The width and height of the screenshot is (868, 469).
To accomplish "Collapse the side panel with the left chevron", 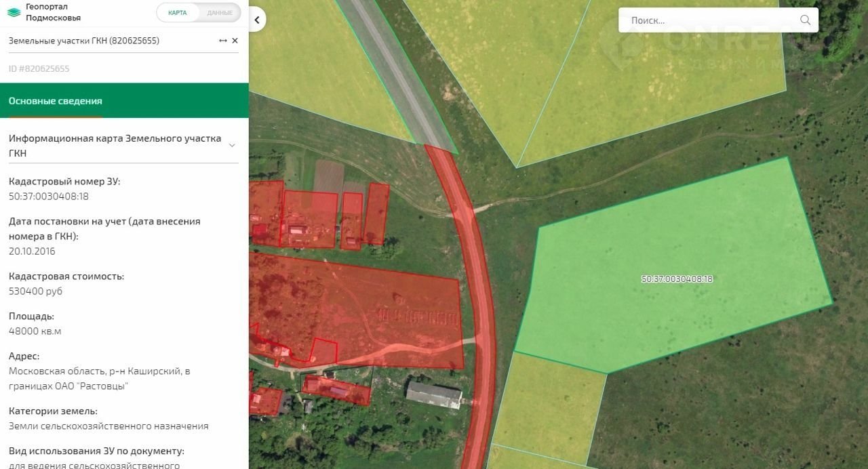I will (257, 20).
